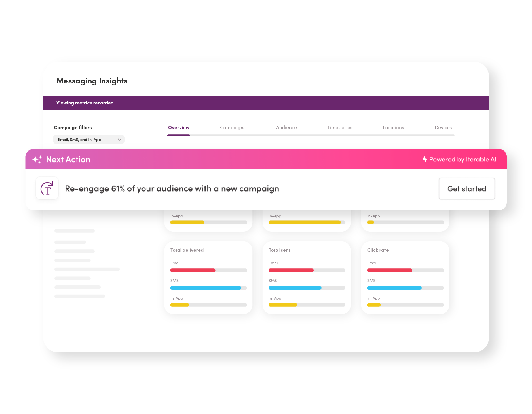Click the Total delivered In-App bar
532x414 pixels.
point(209,305)
